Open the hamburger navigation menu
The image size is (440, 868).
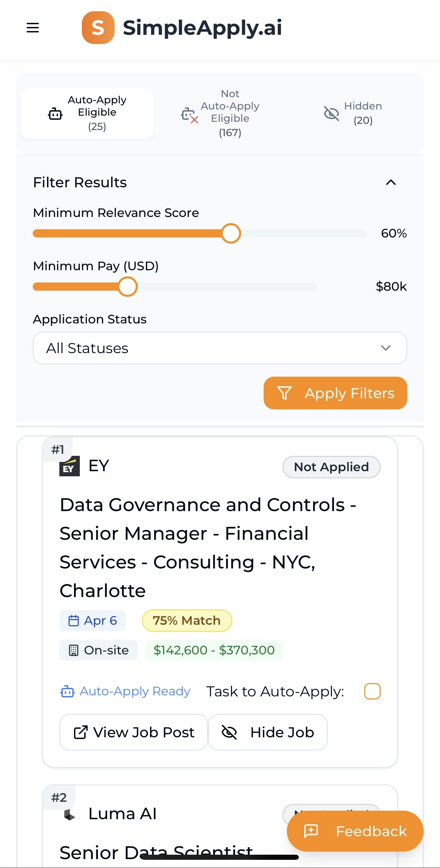point(33,28)
